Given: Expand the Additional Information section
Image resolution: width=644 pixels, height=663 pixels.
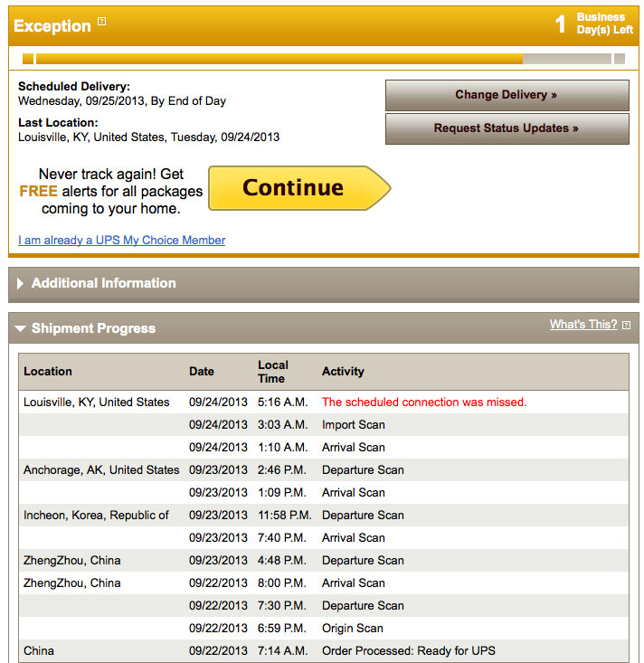Looking at the screenshot, I should point(20,283).
